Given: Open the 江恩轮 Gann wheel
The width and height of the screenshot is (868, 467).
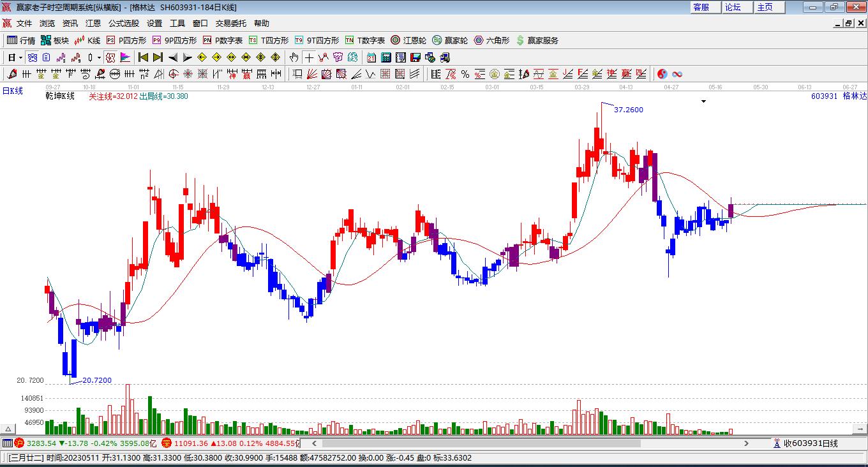Looking at the screenshot, I should click(408, 40).
